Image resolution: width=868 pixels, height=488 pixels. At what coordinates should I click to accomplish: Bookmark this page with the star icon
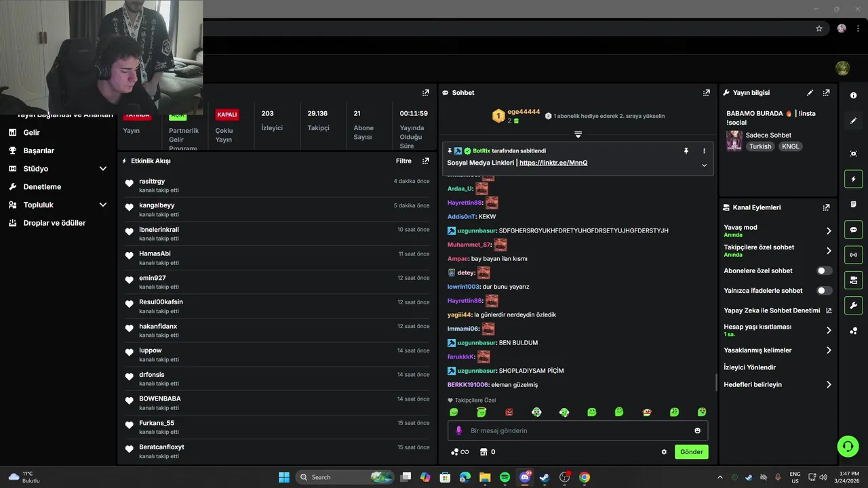819,28
